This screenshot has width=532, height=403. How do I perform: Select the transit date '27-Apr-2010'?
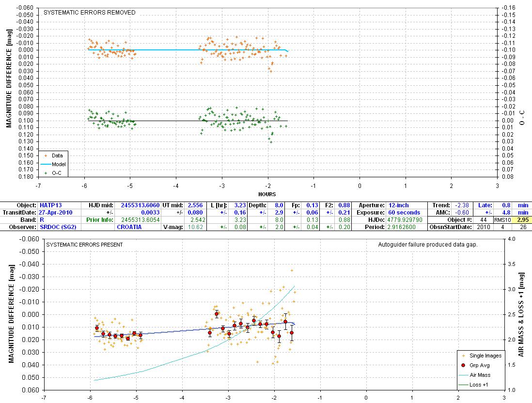pyautogui.click(x=56, y=213)
